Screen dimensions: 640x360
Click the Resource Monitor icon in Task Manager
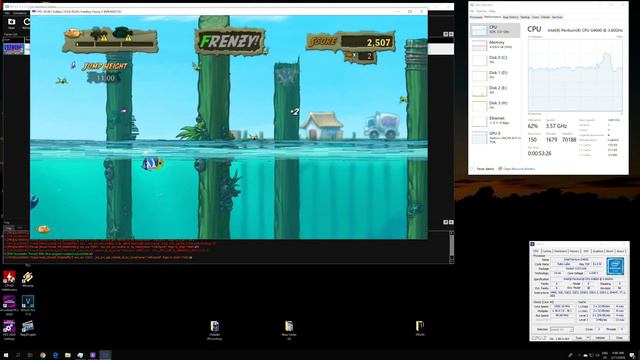tap(500, 169)
